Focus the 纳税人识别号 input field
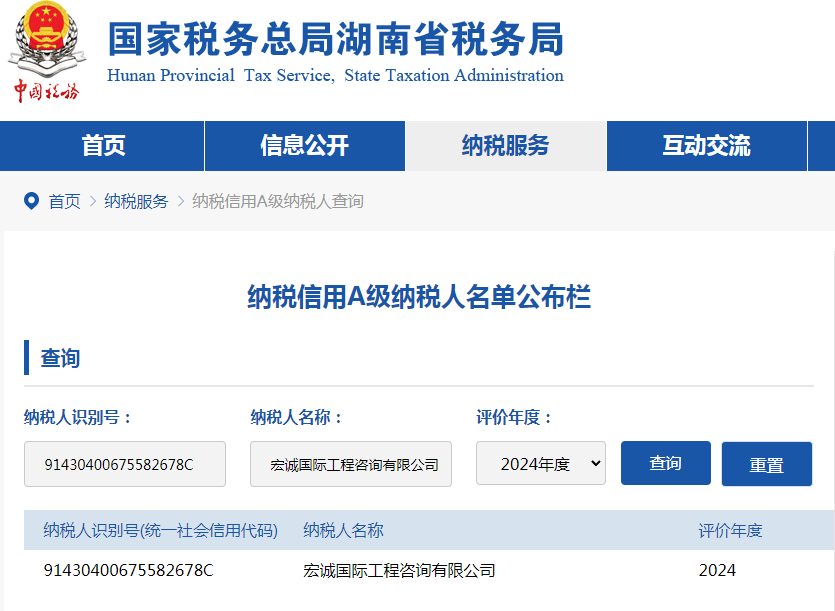Image resolution: width=835 pixels, height=611 pixels. click(x=125, y=464)
